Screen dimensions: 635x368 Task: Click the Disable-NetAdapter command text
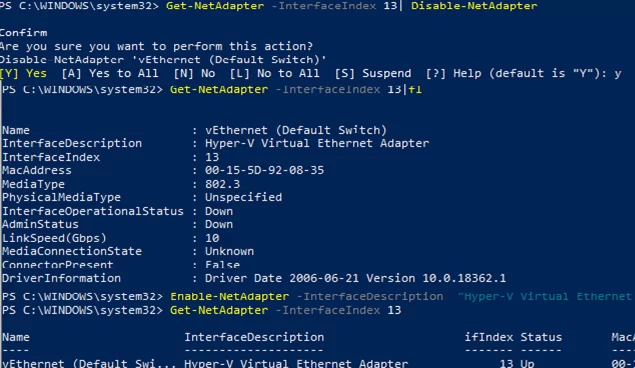pyautogui.click(x=474, y=6)
